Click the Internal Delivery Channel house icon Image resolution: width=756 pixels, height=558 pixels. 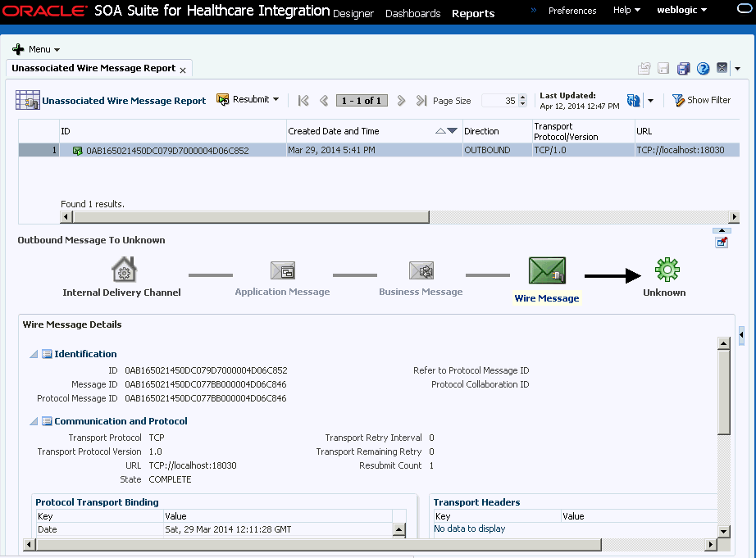point(125,269)
